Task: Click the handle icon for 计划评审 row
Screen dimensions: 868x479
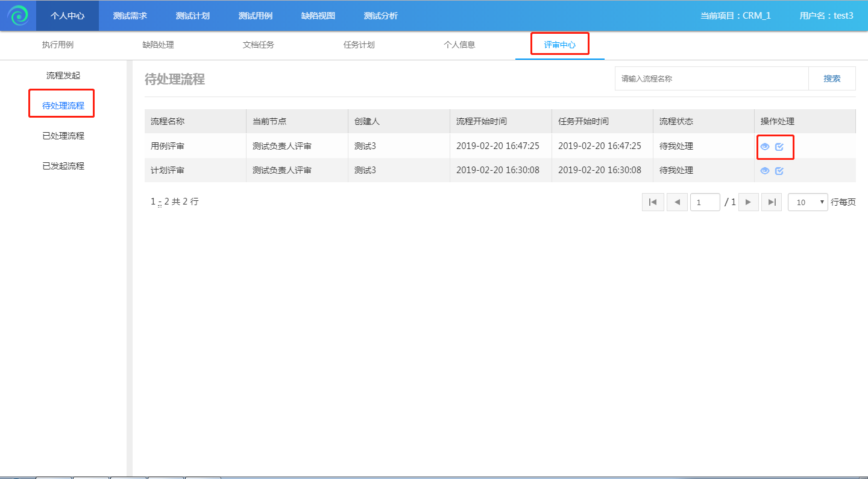Action: coord(779,171)
